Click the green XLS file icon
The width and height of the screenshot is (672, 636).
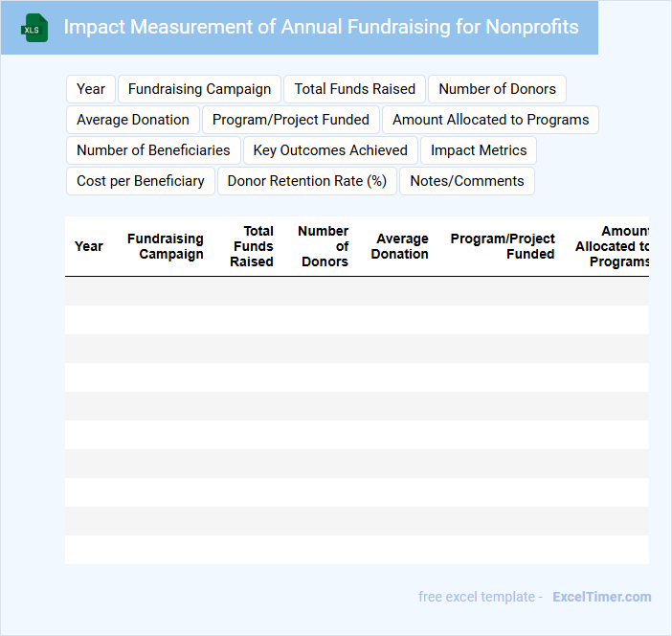[34, 28]
